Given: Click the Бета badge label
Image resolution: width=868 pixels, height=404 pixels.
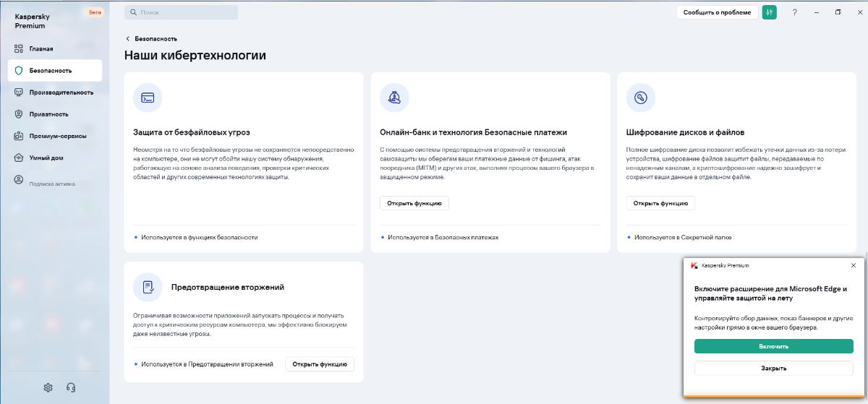Looking at the screenshot, I should (95, 12).
